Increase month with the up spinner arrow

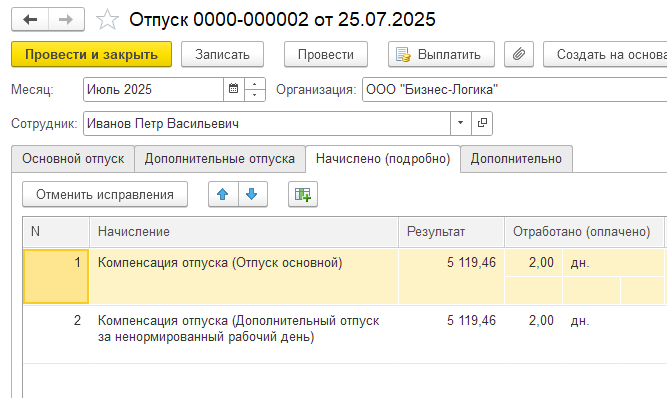click(254, 84)
